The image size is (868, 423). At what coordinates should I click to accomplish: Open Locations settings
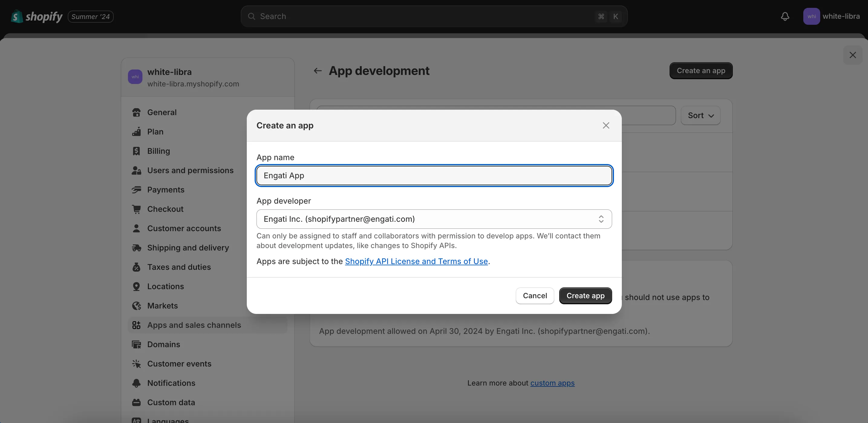207,286
